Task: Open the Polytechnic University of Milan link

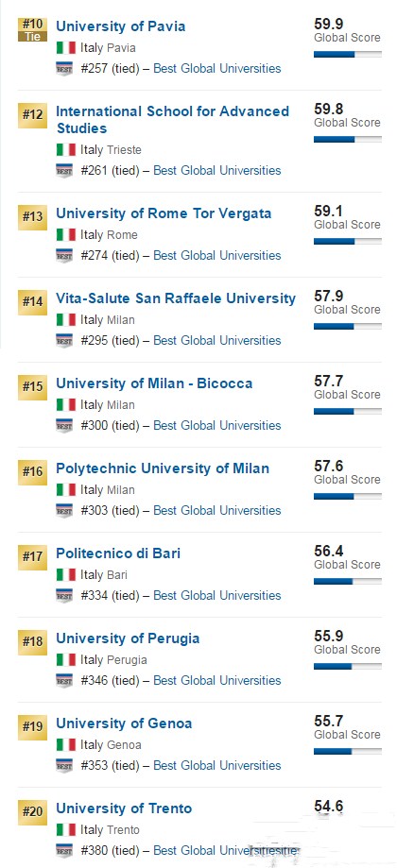Action: point(163,468)
